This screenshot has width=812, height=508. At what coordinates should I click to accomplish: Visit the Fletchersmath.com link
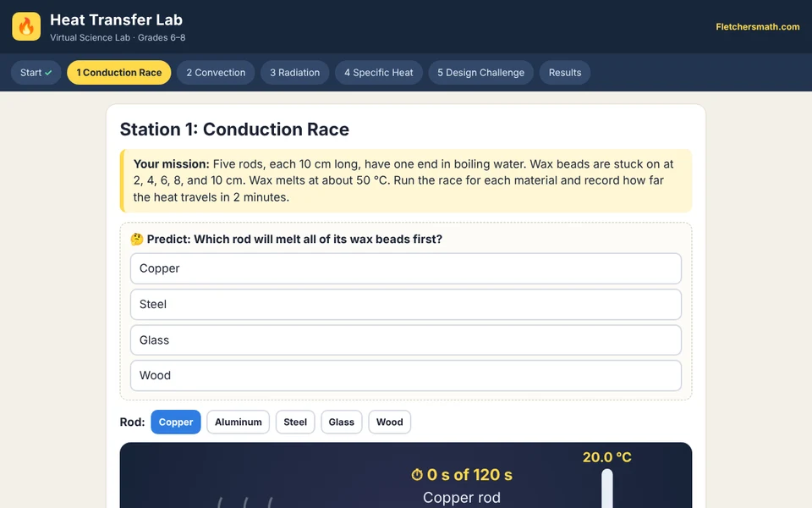[758, 27]
